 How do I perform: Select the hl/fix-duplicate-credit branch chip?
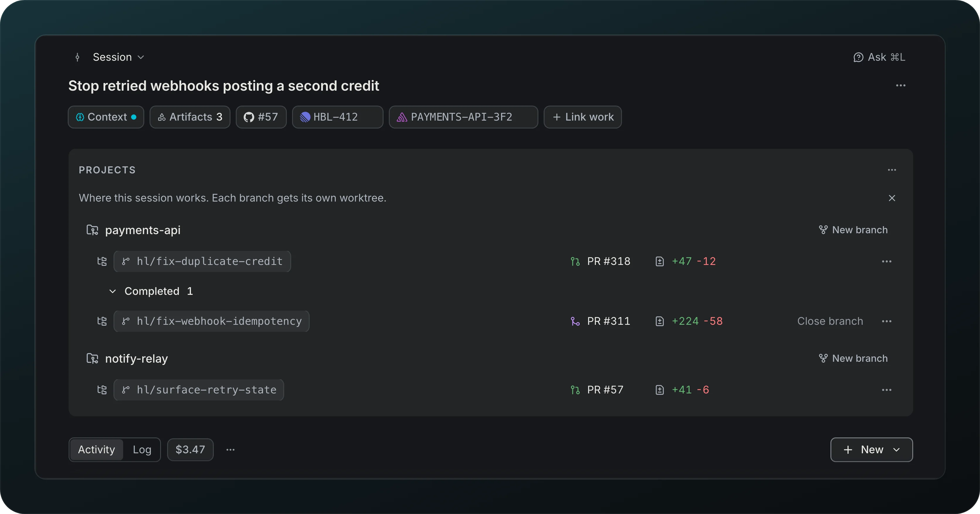202,261
